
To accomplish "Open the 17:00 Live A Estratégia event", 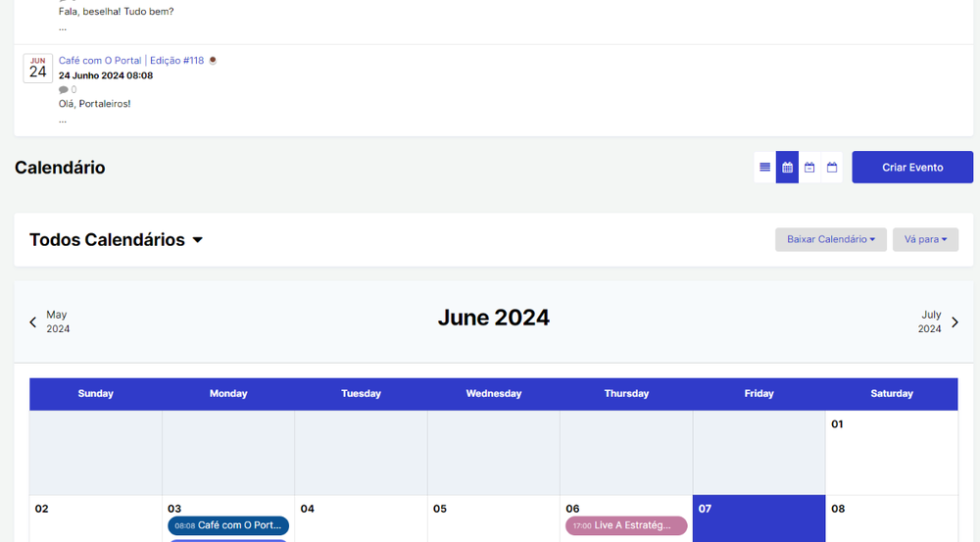I will 626,525.
